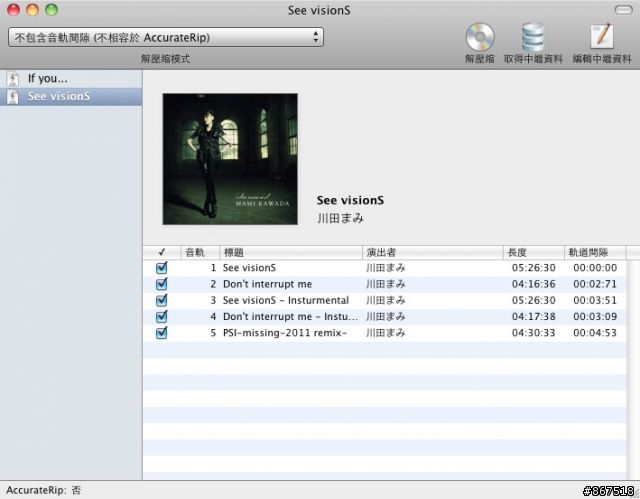The width and height of the screenshot is (640, 499).
Task: Click gap value 00:00:00
Action: click(595, 268)
